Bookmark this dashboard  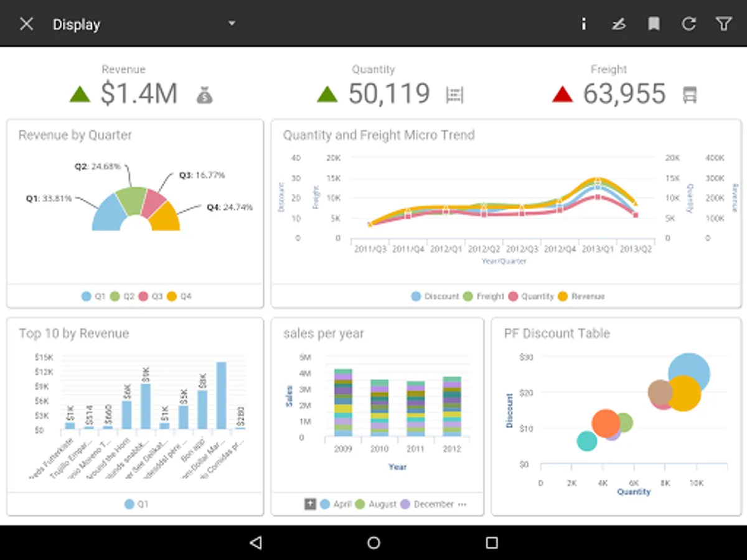(654, 24)
